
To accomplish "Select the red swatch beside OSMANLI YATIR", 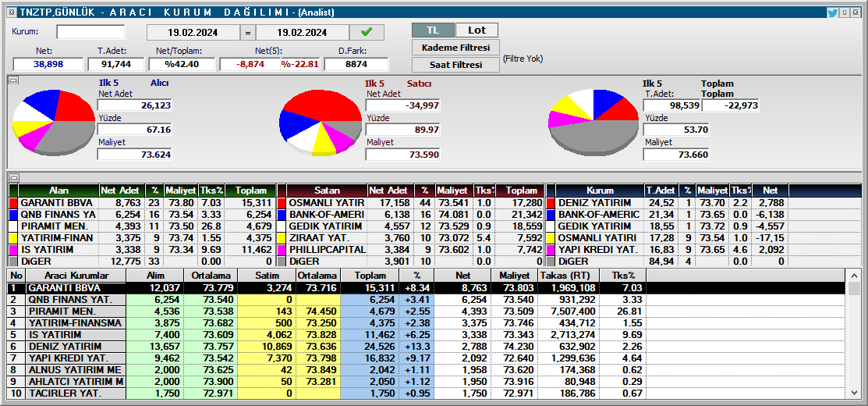I will [x=282, y=203].
